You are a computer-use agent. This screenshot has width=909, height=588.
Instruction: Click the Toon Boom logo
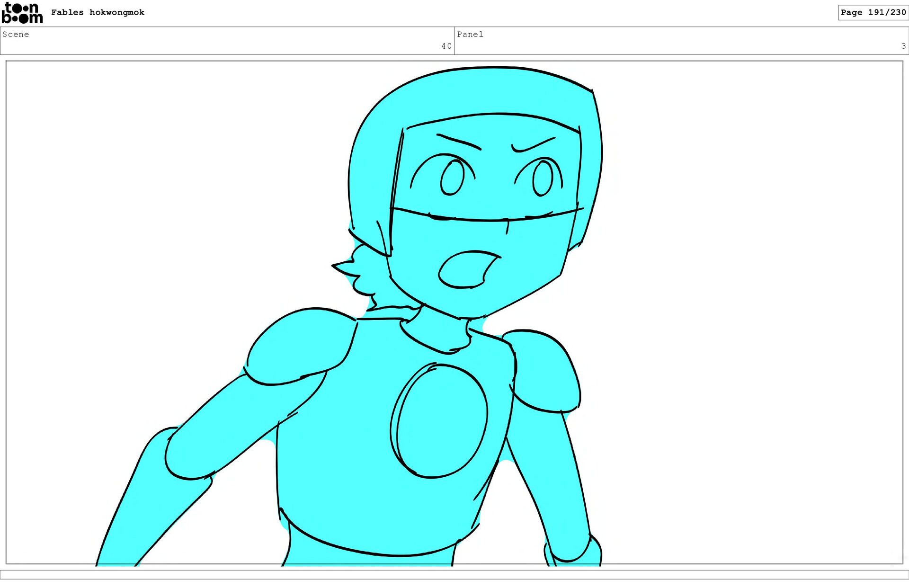coord(22,13)
